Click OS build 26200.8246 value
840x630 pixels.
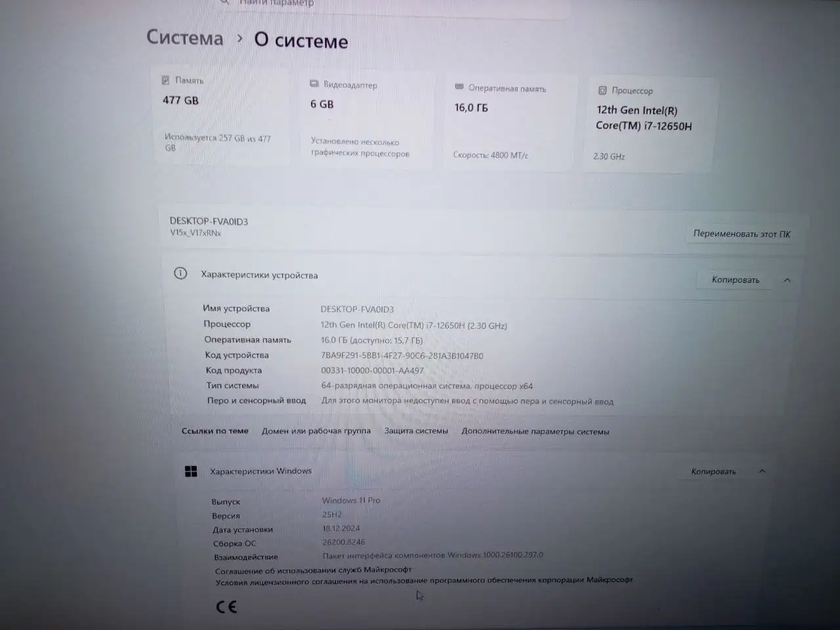tap(343, 542)
